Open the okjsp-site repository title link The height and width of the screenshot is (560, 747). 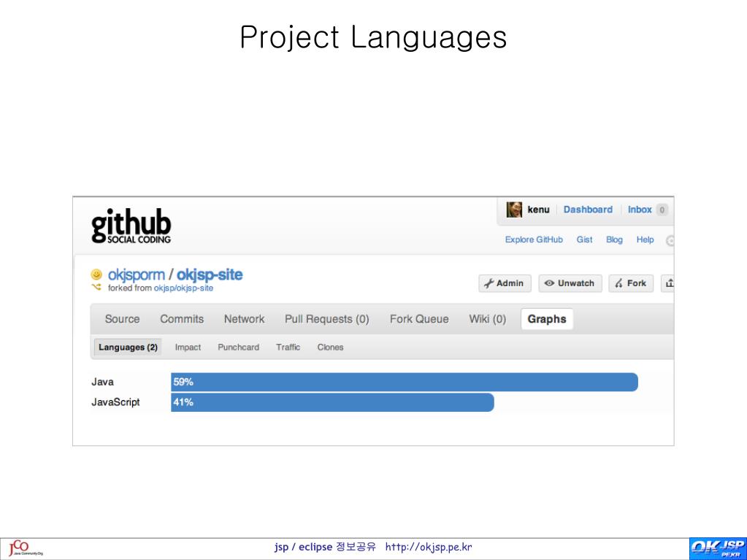click(210, 275)
